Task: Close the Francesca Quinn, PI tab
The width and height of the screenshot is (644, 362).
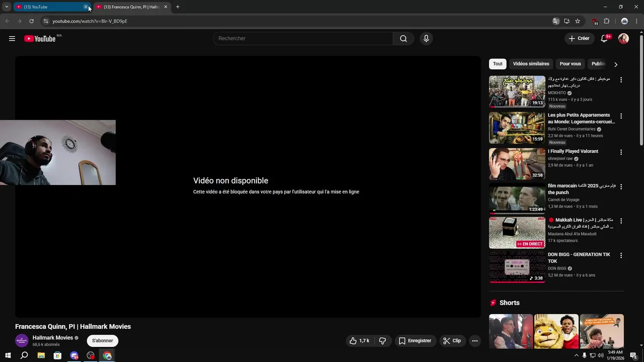Action: click(x=166, y=7)
